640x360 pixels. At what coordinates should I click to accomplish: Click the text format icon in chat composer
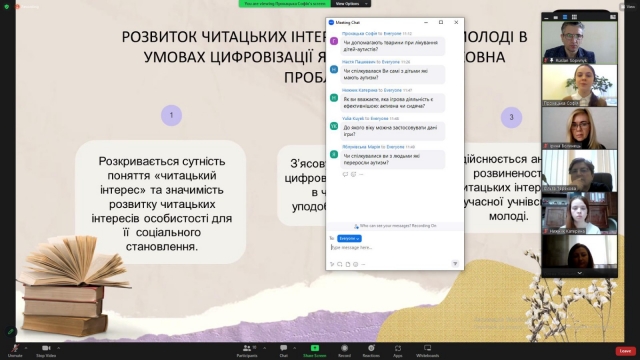click(x=332, y=264)
